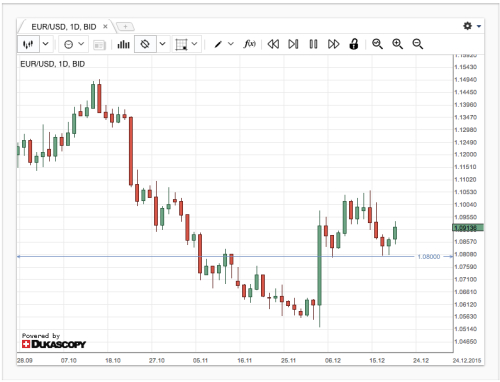The height and width of the screenshot is (382, 500).
Task: Open the chart type dropdown arrow
Action: [46, 44]
